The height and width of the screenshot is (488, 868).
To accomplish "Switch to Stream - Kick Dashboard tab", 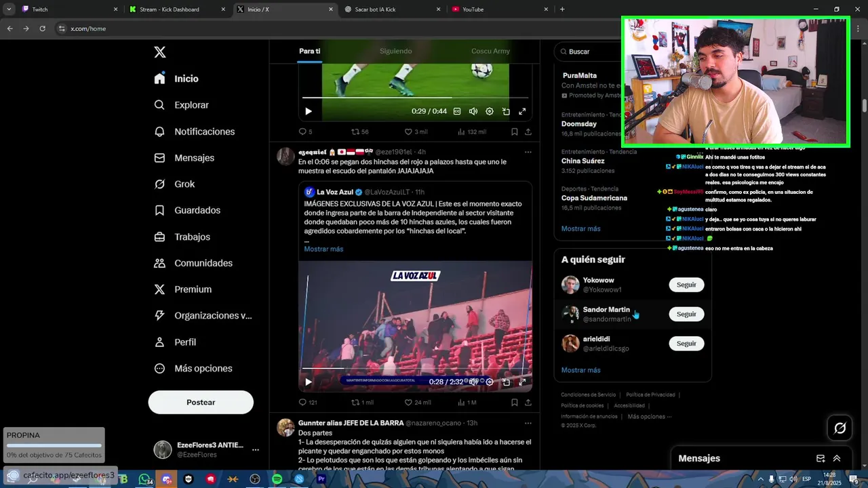I will (178, 9).
